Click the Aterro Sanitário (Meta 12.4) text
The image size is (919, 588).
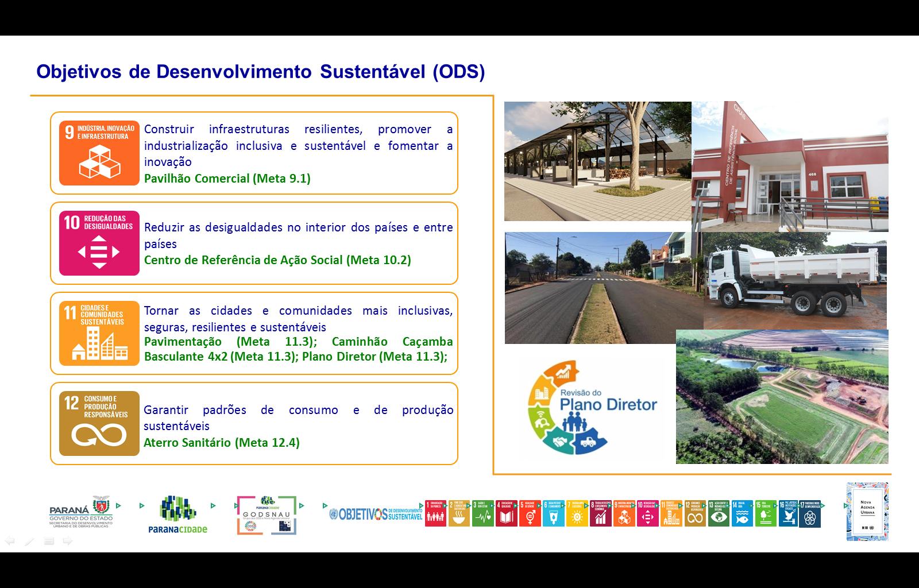click(x=221, y=443)
